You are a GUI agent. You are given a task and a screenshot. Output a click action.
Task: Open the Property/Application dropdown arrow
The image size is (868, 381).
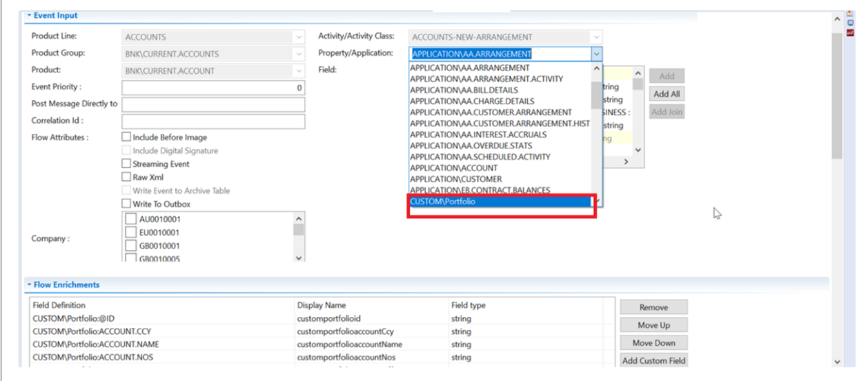pyautogui.click(x=597, y=54)
